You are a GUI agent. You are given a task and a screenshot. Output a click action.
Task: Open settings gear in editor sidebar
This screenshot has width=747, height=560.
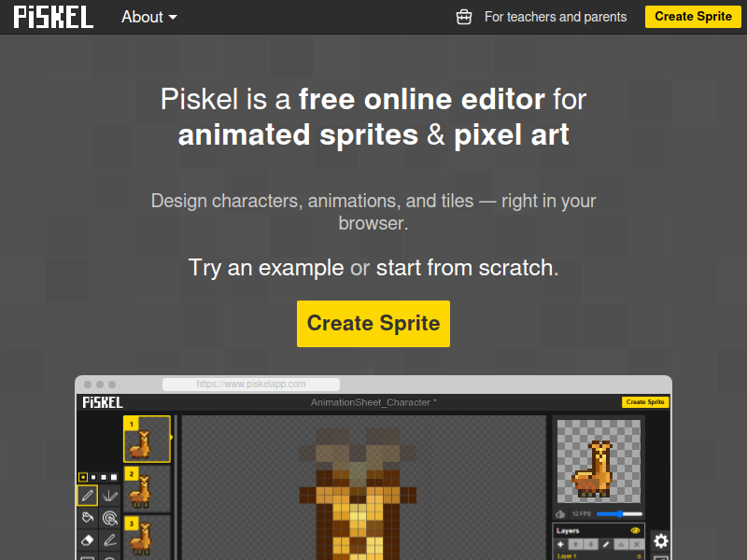pyautogui.click(x=660, y=540)
